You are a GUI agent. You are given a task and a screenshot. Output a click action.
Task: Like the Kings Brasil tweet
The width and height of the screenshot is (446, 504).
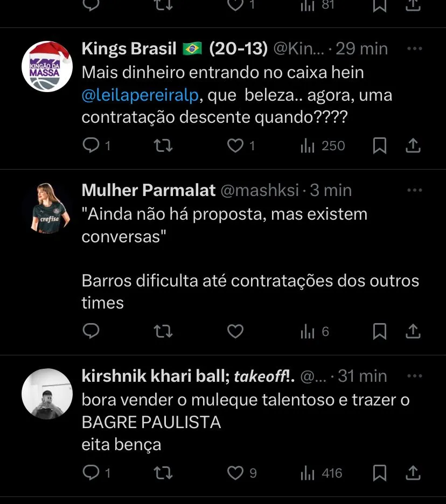tap(235, 146)
